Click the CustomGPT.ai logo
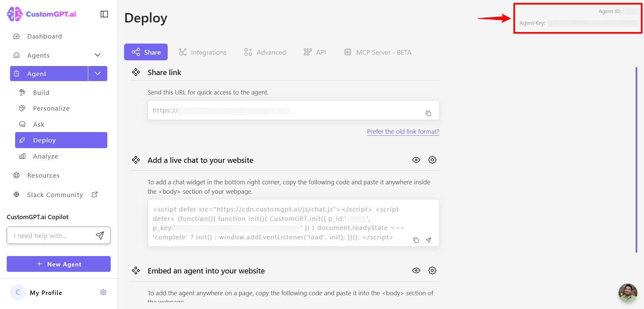This screenshot has height=309, width=644. (42, 14)
